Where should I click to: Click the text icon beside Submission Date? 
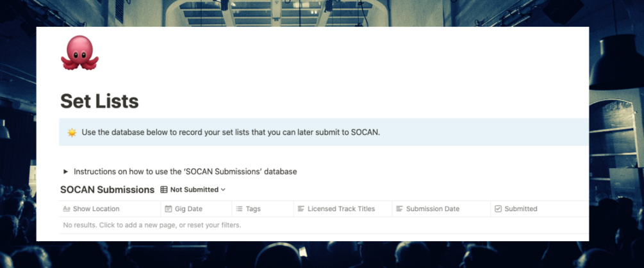point(399,209)
